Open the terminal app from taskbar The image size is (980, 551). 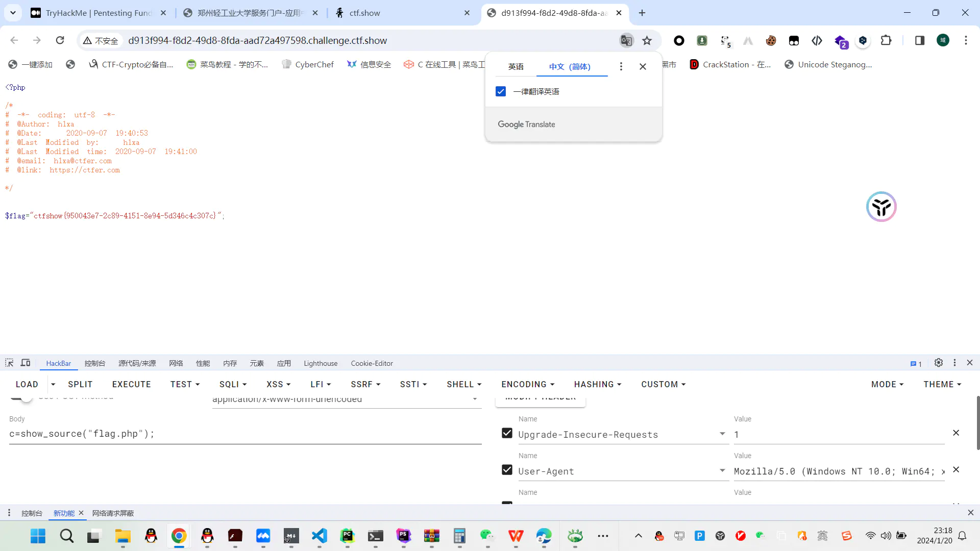[x=375, y=536]
